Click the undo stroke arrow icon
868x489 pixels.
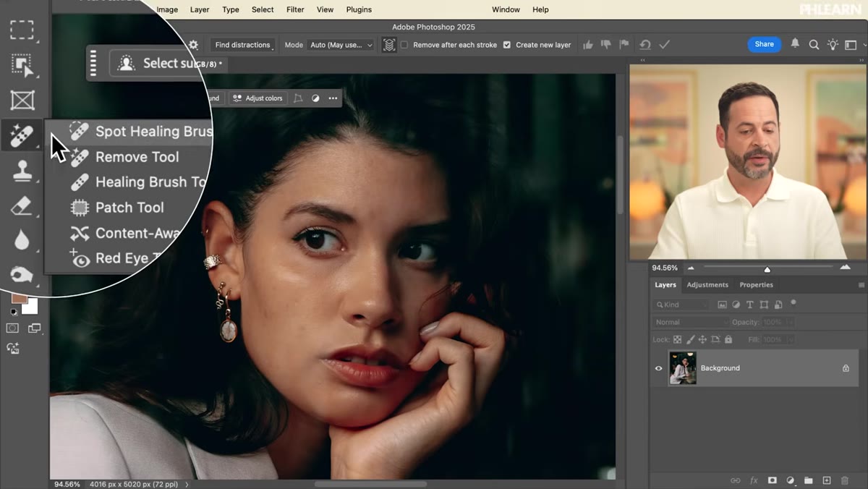click(645, 45)
